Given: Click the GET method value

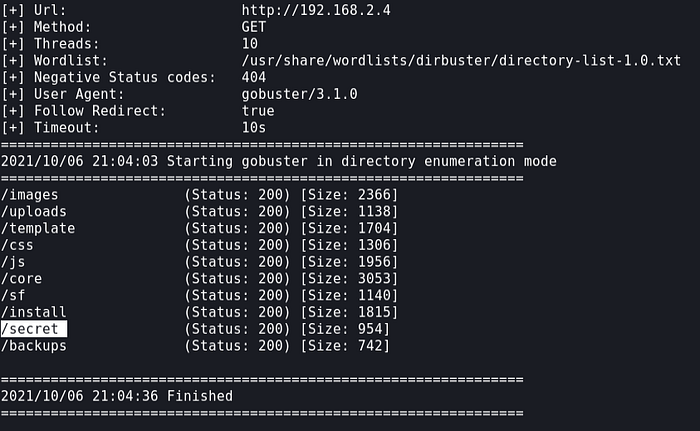Looking at the screenshot, I should tap(254, 27).
